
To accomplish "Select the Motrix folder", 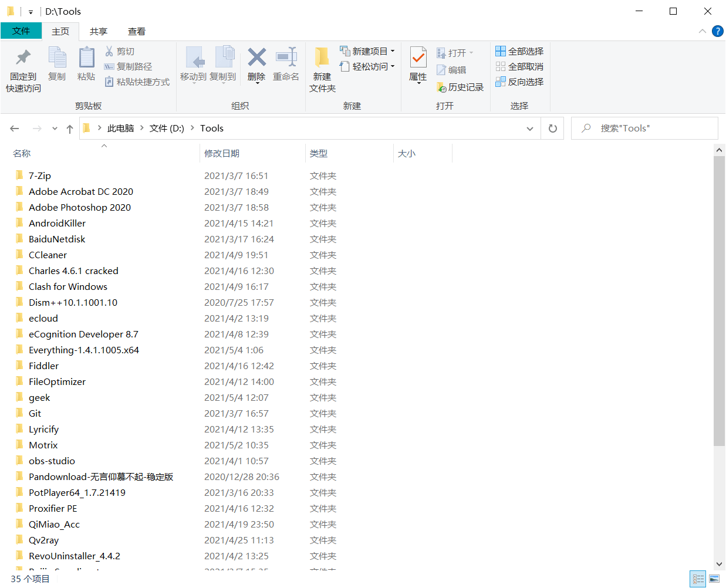I will [x=43, y=445].
